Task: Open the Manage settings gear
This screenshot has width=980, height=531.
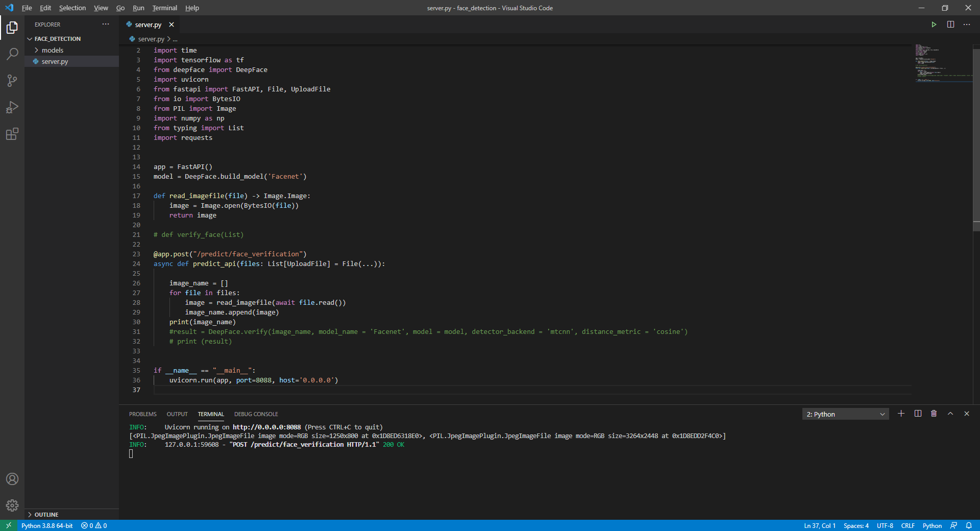Action: 12,505
